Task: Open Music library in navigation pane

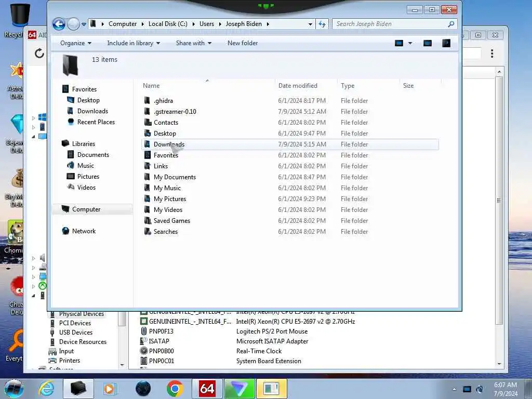Action: tap(86, 166)
